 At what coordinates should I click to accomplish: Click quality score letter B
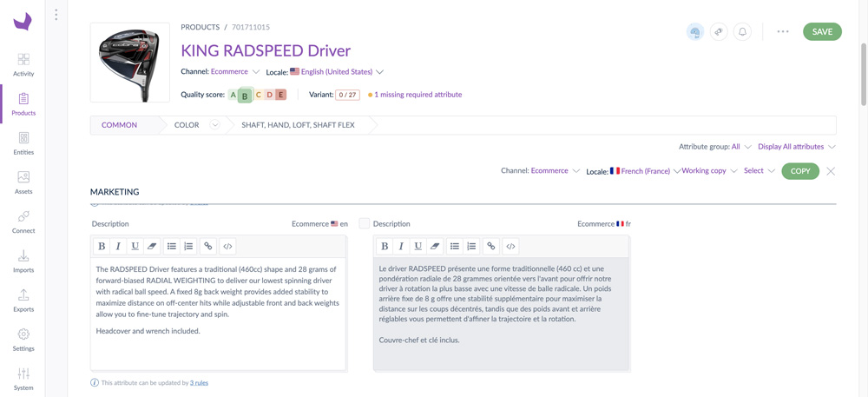[x=246, y=96]
